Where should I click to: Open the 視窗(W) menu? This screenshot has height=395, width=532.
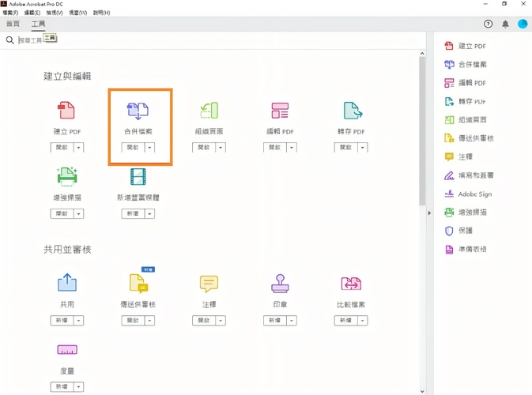(77, 13)
